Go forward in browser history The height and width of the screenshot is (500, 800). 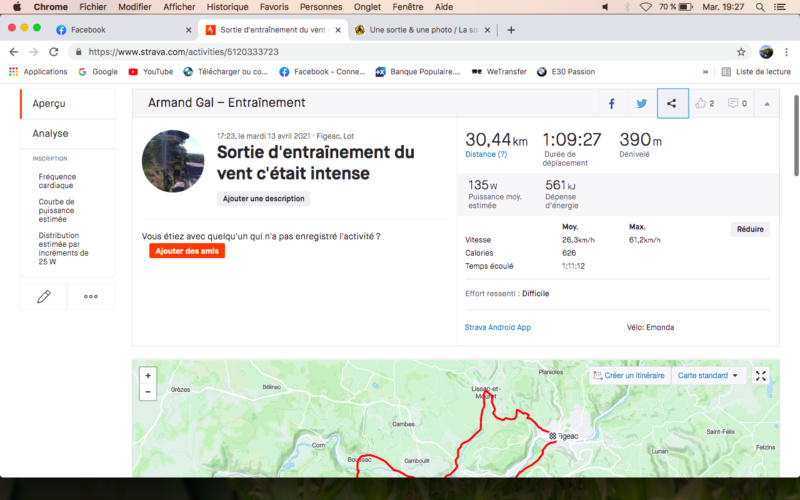[34, 52]
